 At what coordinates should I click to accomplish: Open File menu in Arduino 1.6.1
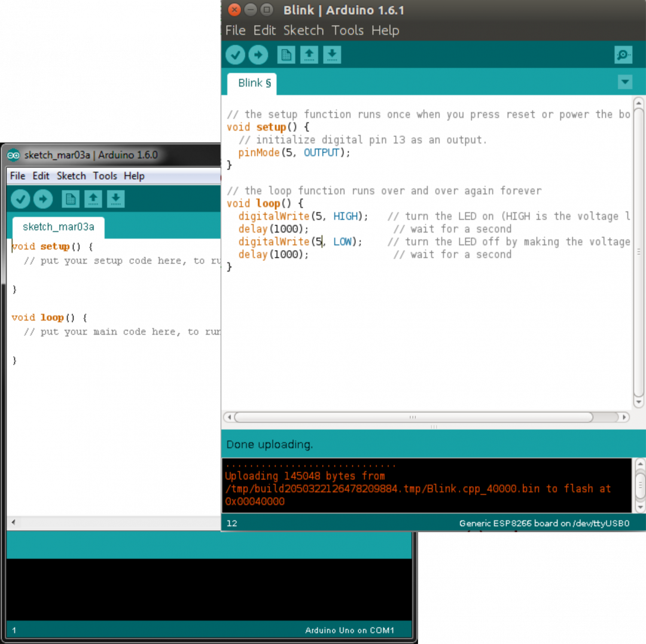point(235,30)
